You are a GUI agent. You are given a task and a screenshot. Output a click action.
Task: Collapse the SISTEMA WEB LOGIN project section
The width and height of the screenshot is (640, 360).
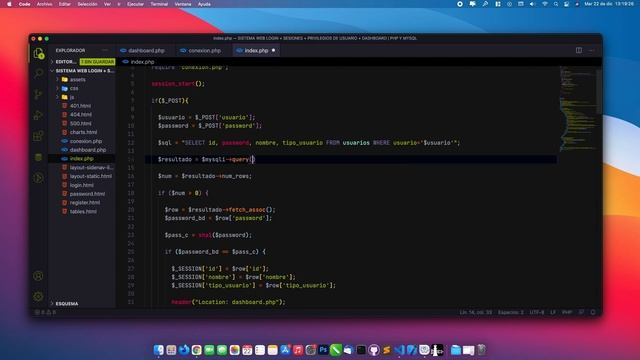(x=82, y=71)
